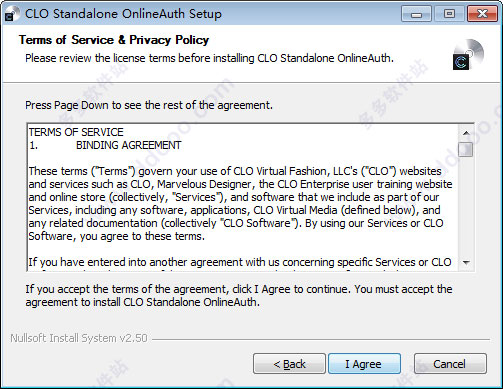Screen dimensions: 503x389
Task: Click the license agreement scrollbar thumb
Action: click(466, 149)
